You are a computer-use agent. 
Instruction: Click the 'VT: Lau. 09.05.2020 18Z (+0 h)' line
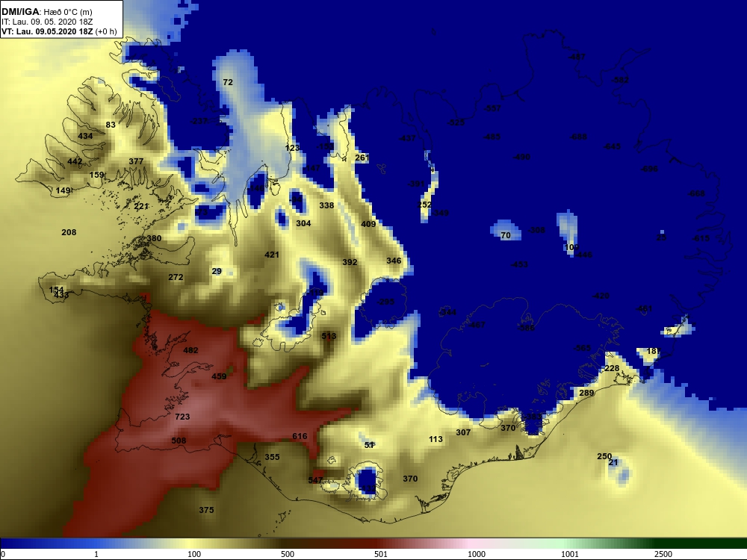click(59, 31)
